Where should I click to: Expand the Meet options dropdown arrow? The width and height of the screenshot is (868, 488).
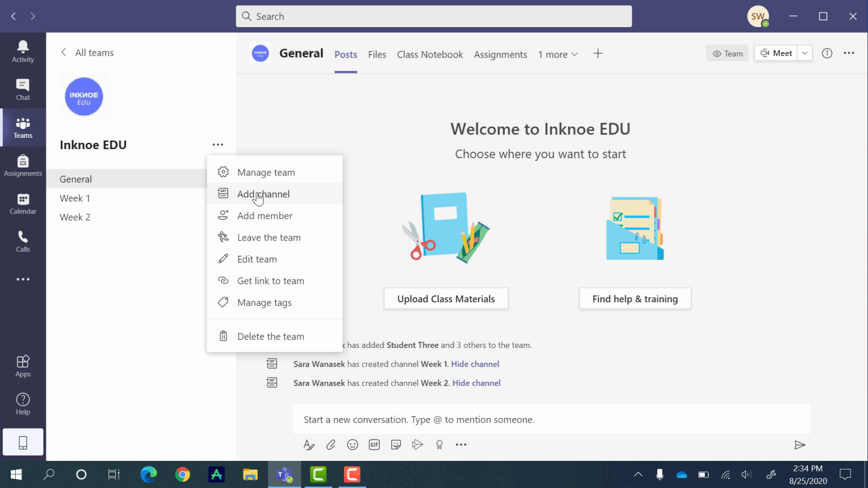tap(805, 53)
